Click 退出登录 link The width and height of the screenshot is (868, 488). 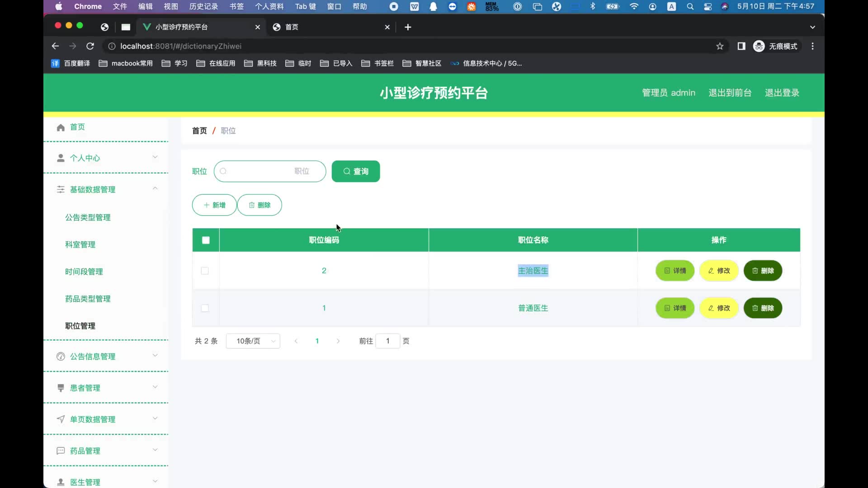[x=782, y=93]
